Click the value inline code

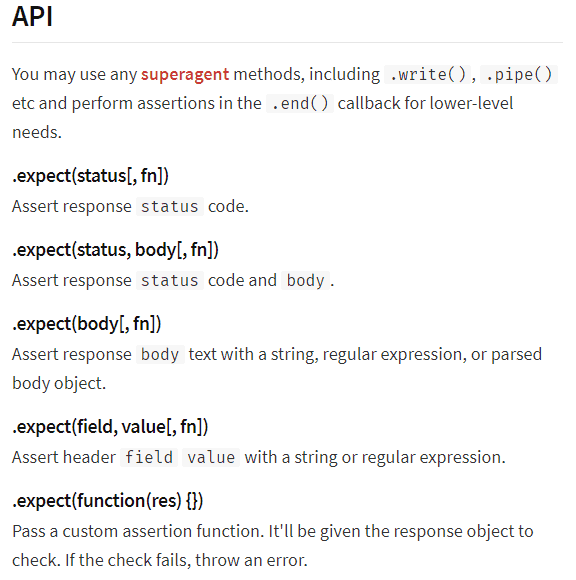[211, 458]
